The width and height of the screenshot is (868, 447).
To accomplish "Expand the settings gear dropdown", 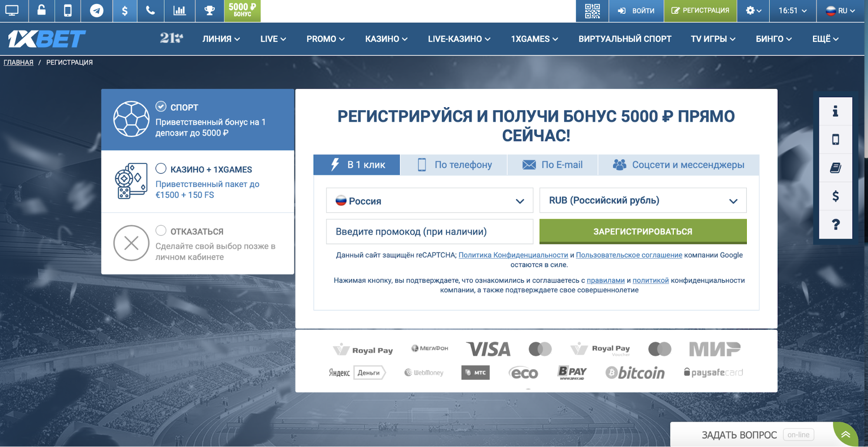I will pos(753,10).
